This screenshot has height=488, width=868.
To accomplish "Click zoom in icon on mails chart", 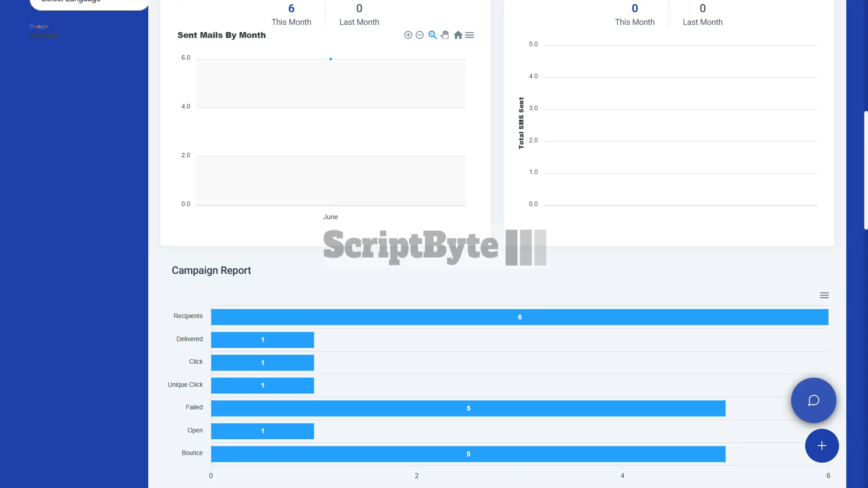I will 408,35.
